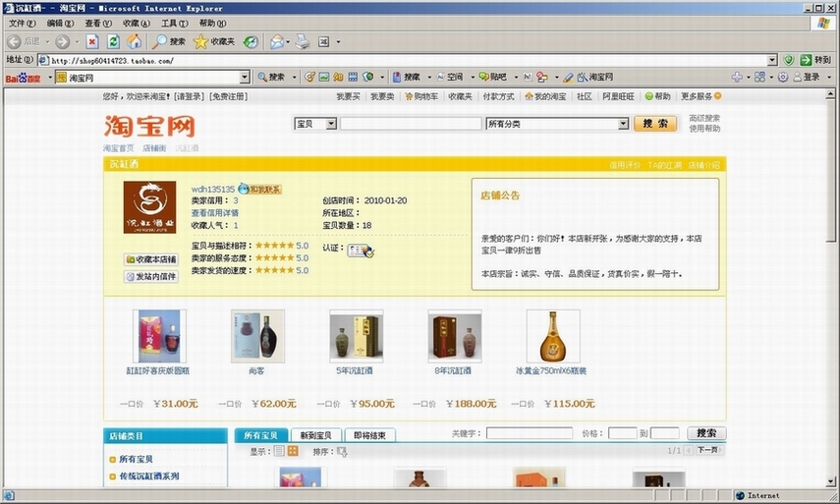Click the minimum price input field
840x504 pixels.
coord(623,433)
